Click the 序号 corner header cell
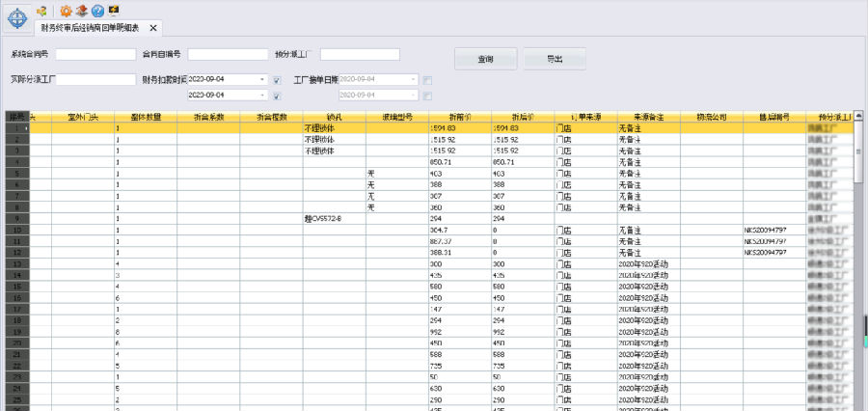 click(x=16, y=117)
